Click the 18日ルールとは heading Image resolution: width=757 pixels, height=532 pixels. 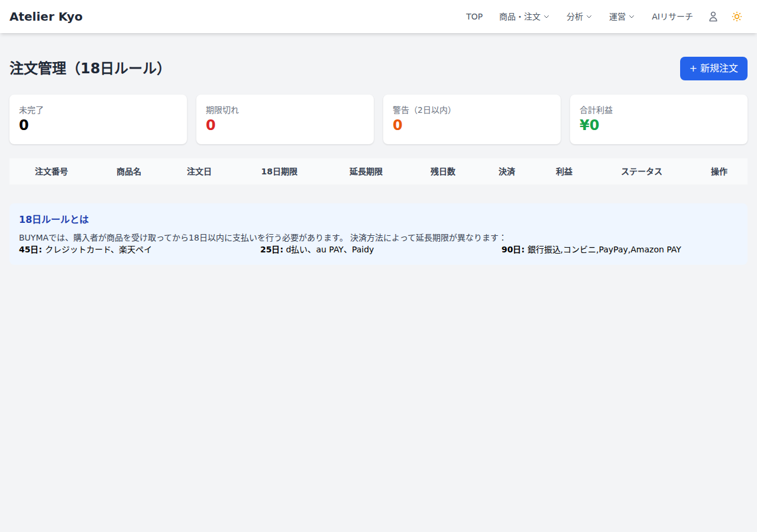pyautogui.click(x=54, y=219)
